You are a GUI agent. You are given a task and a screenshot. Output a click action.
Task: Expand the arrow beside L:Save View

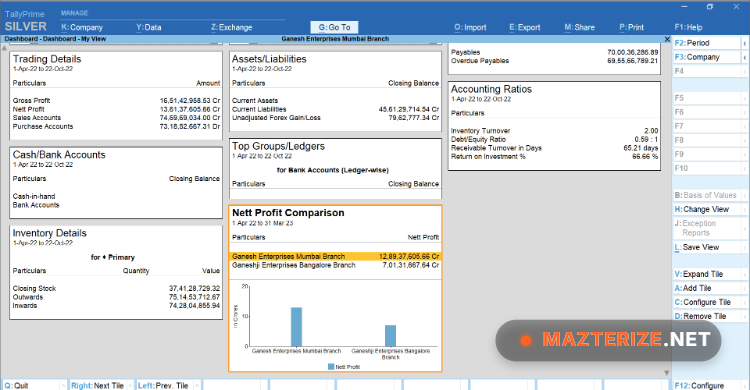pos(745,247)
